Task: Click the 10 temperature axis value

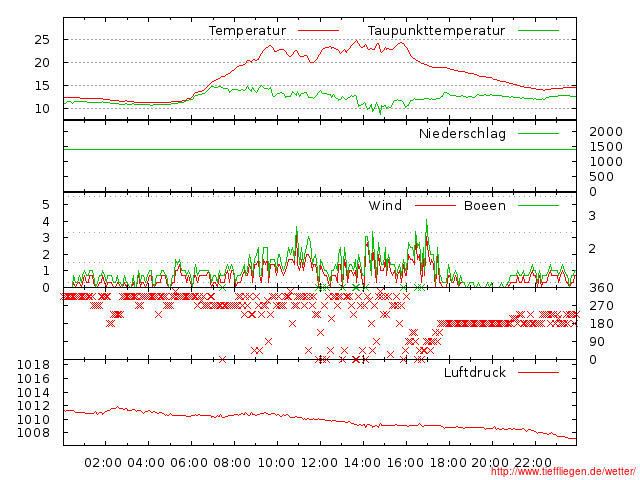Action: coord(42,109)
